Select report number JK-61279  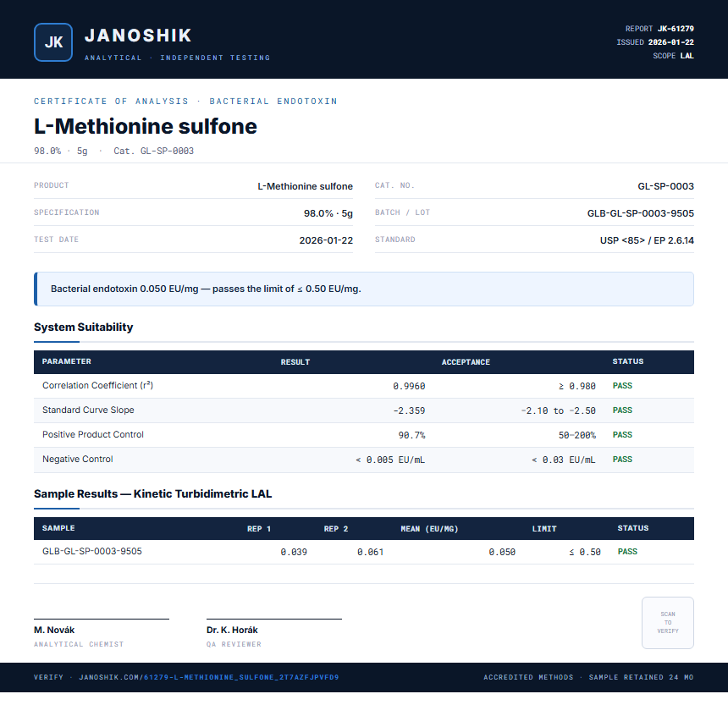pos(676,29)
